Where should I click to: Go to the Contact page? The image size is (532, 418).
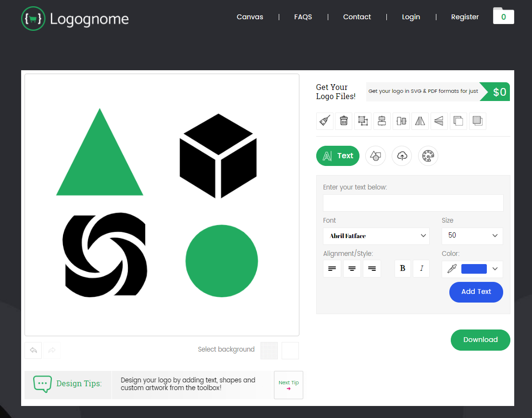pyautogui.click(x=357, y=17)
